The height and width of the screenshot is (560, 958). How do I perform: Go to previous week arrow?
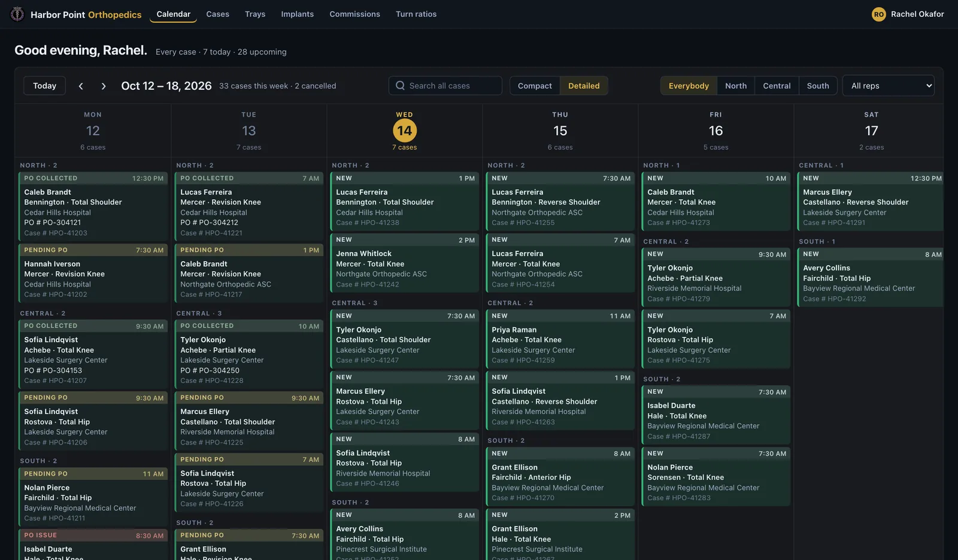(81, 86)
